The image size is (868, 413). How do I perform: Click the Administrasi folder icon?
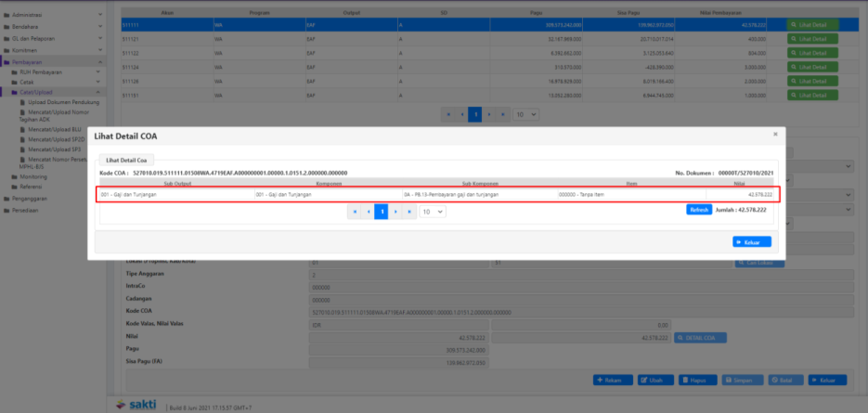(6, 14)
